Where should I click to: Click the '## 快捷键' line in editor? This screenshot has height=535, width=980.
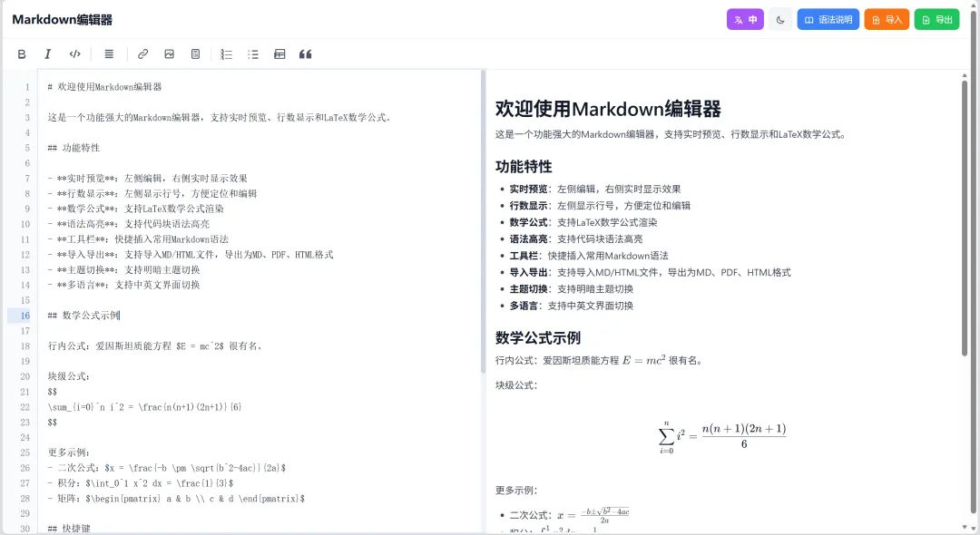tap(69, 528)
